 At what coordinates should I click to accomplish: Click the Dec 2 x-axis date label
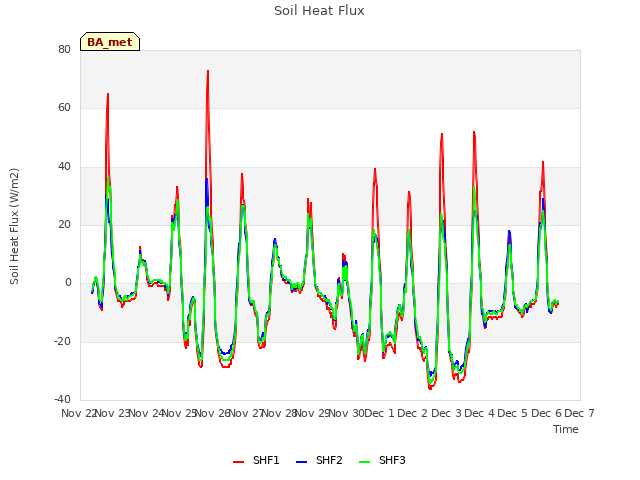click(x=412, y=413)
